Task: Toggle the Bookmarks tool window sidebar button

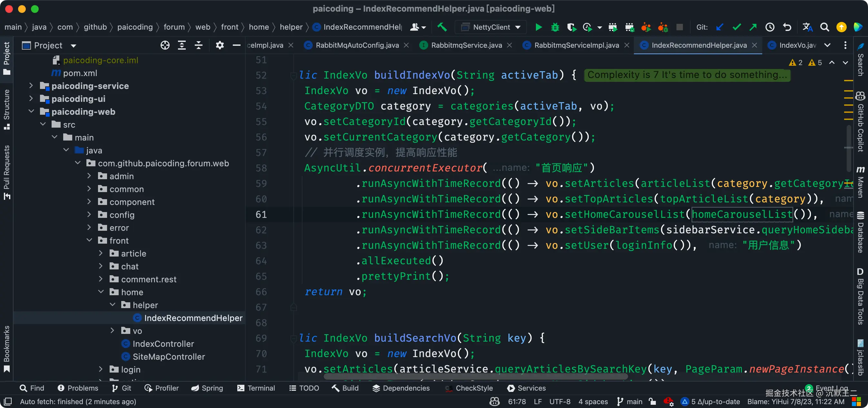Action: pyautogui.click(x=7, y=348)
